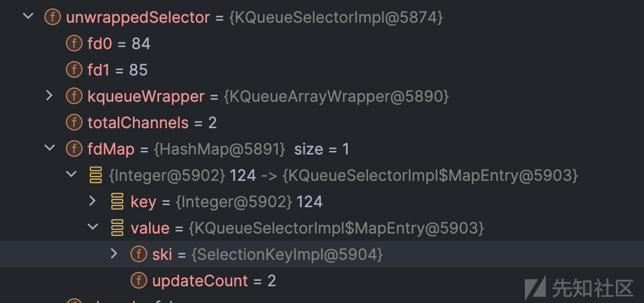Select the updateCount = 2 row
The width and height of the screenshot is (644, 303).
[x=322, y=280]
